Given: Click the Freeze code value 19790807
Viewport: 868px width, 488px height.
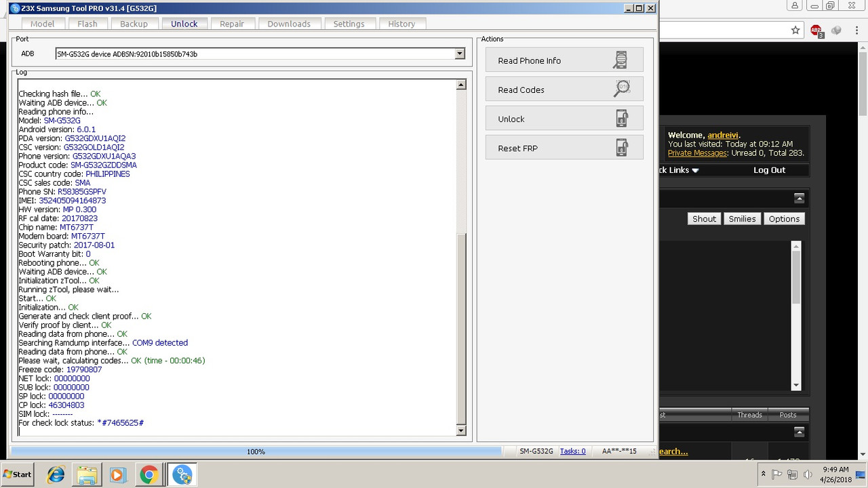Looking at the screenshot, I should pos(84,369).
